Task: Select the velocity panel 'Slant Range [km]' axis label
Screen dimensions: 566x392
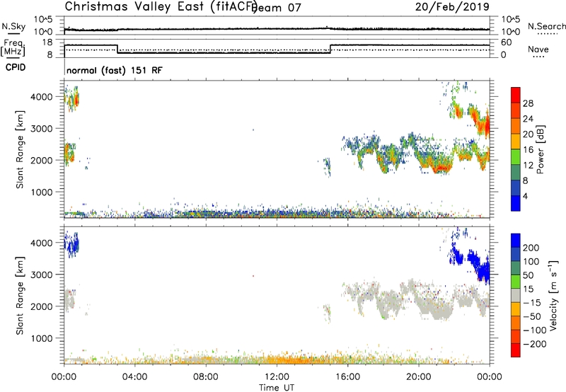Action: click(x=20, y=296)
